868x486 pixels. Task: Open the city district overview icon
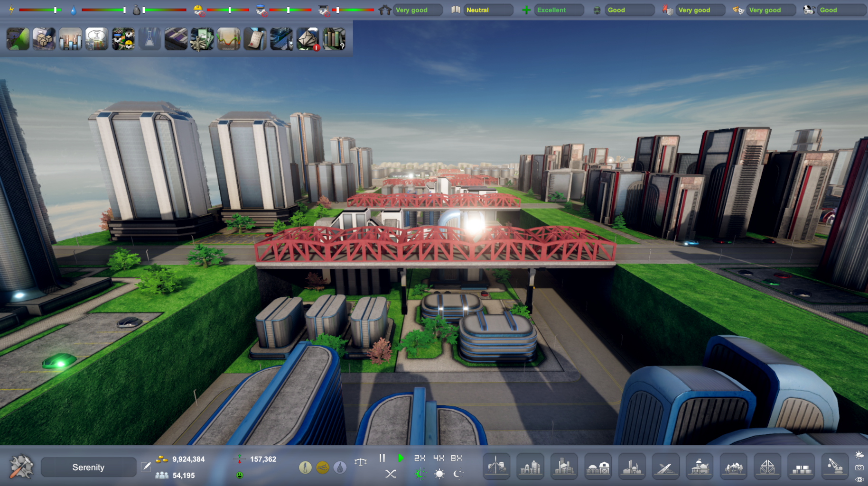pyautogui.click(x=281, y=39)
